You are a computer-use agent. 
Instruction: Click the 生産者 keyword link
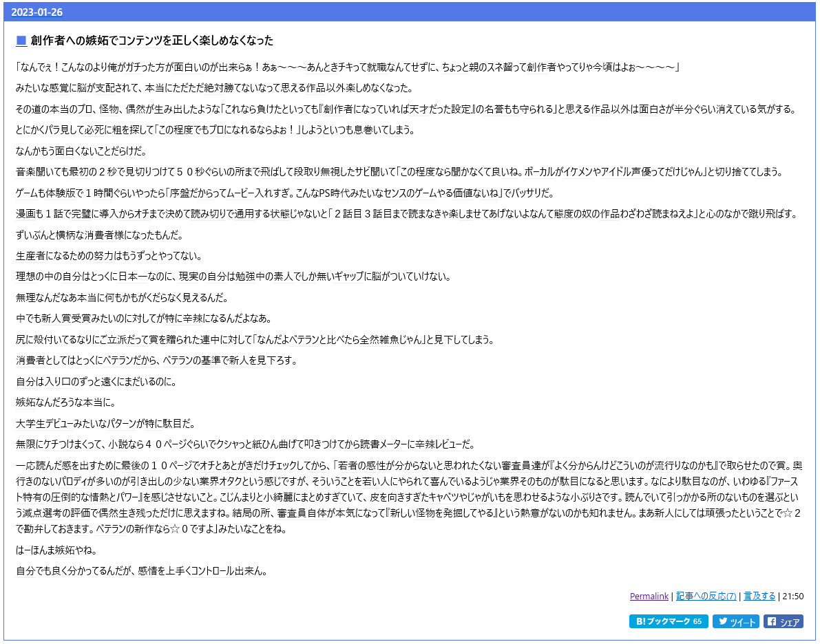tap(30, 256)
